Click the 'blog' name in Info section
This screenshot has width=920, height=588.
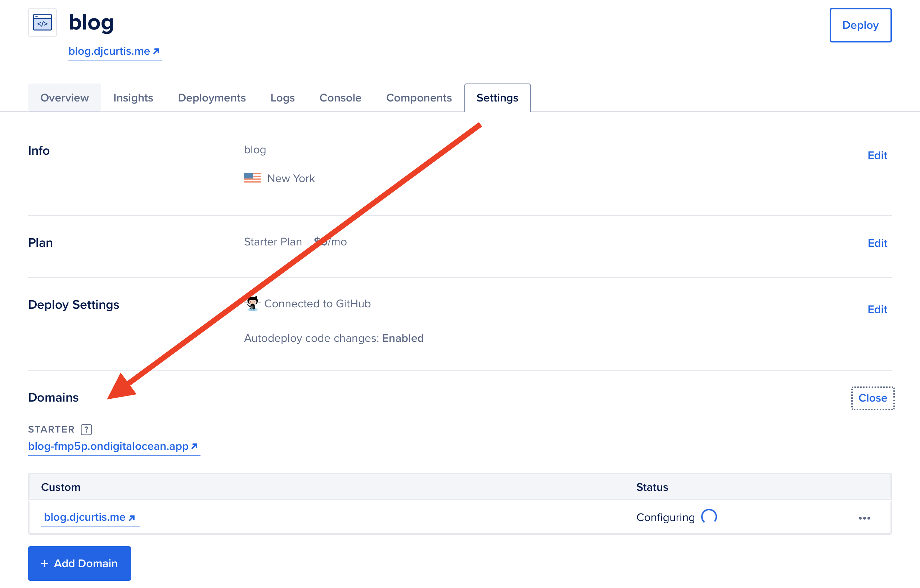tap(255, 150)
